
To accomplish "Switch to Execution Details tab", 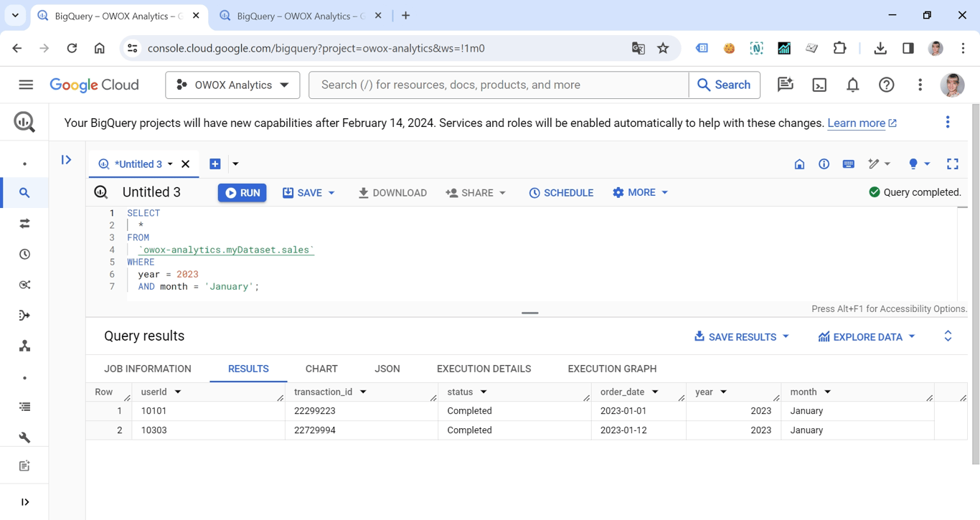I will coord(484,369).
